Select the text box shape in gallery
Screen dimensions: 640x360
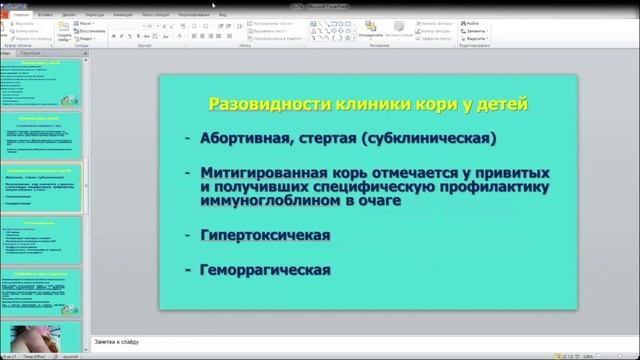click(x=313, y=24)
